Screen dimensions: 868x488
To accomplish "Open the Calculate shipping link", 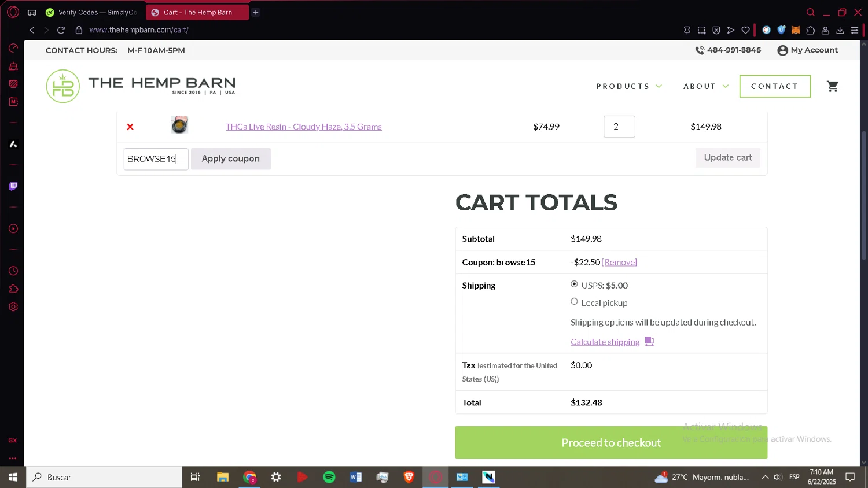I will [x=605, y=342].
